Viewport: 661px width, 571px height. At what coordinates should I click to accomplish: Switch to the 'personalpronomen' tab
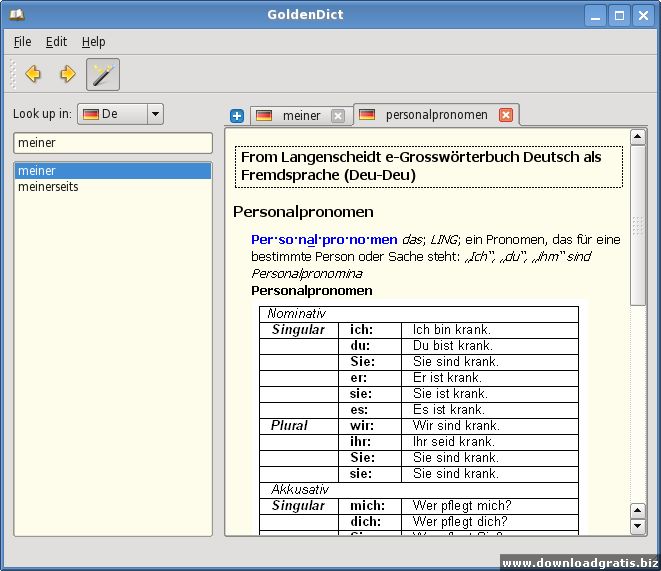(x=436, y=115)
